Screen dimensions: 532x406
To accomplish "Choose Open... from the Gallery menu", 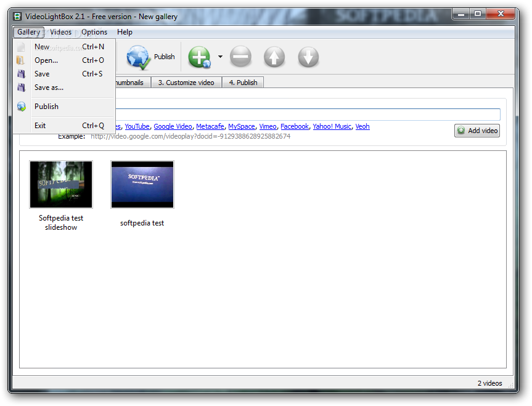I will (x=65, y=60).
